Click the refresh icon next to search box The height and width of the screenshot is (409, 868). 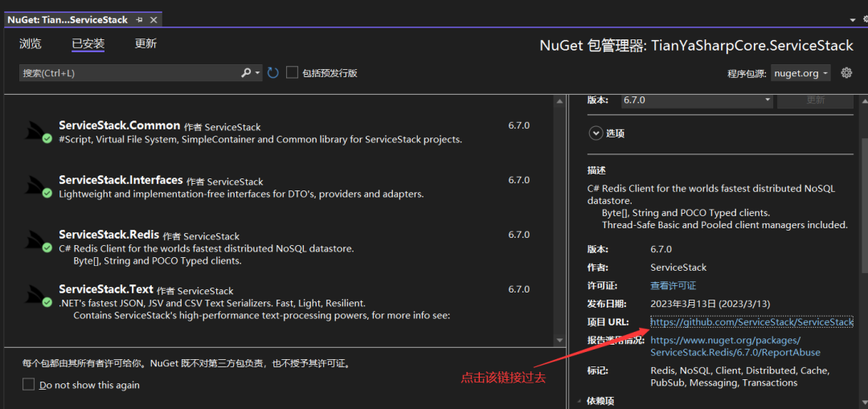point(272,73)
